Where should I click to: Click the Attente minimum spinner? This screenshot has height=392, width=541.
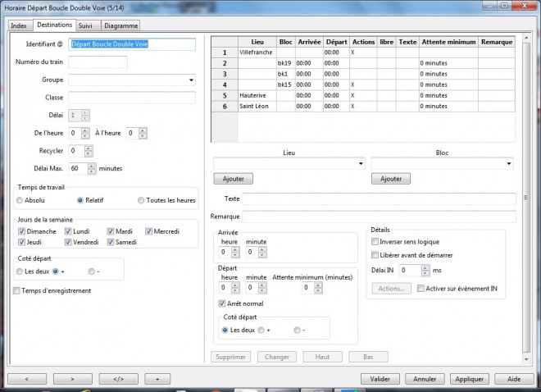[x=312, y=288]
